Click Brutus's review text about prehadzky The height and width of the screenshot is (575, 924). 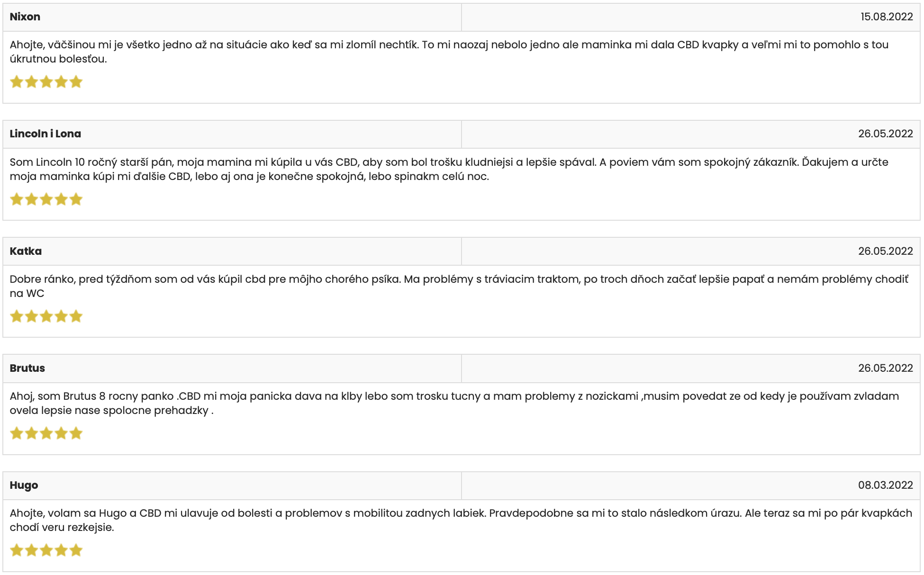click(x=454, y=403)
